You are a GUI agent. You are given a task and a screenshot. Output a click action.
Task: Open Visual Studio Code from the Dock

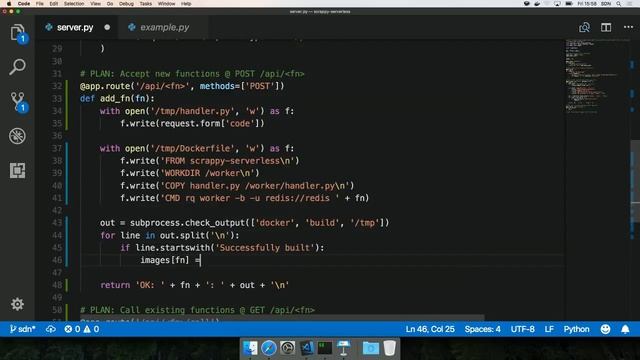click(307, 348)
